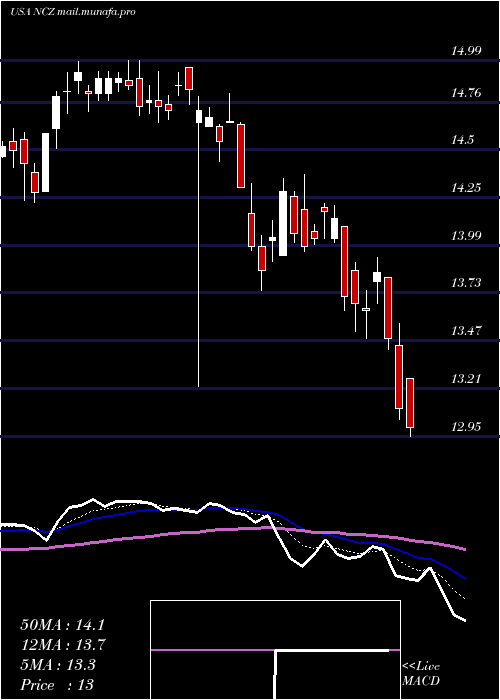The width and height of the screenshot is (500, 700).
Task: Click the 13.99 price axis label
Action: coord(466,235)
